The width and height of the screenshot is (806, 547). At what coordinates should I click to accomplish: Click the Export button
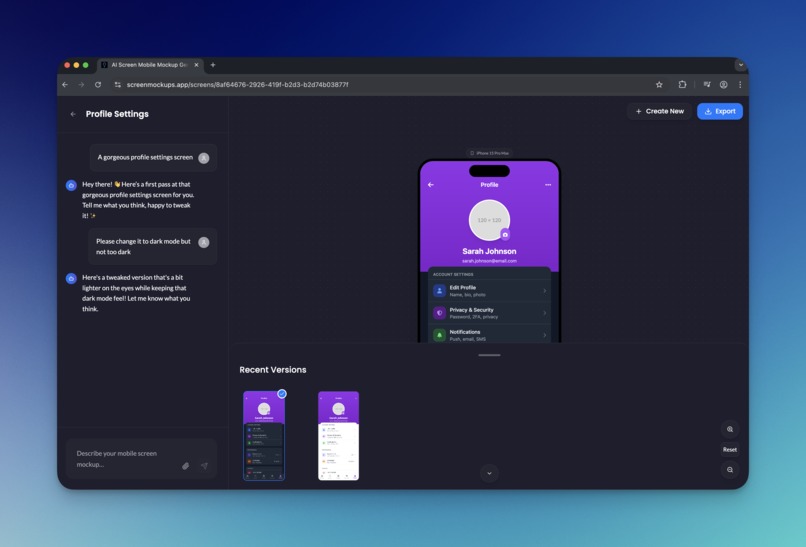(x=720, y=111)
